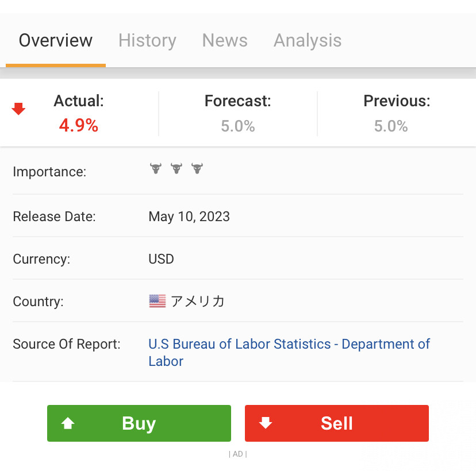The height and width of the screenshot is (471, 476).
Task: Click the AD label below buttons
Action: pos(237,454)
